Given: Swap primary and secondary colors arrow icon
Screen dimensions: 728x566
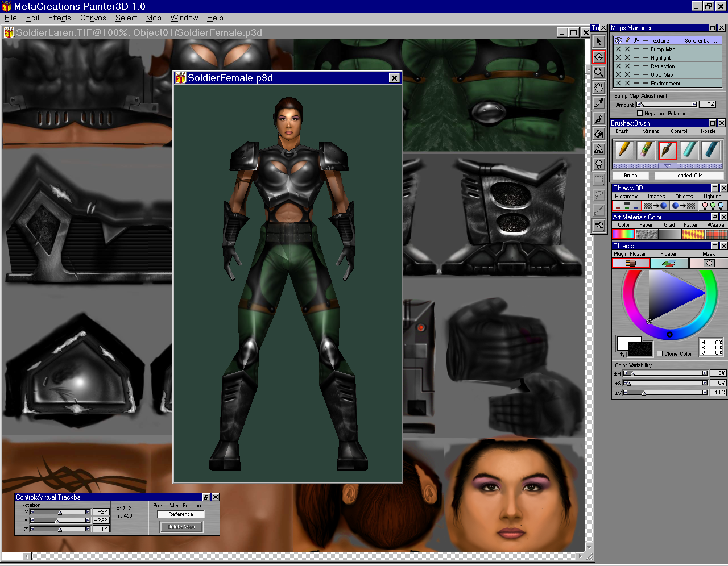Looking at the screenshot, I should click(x=622, y=355).
